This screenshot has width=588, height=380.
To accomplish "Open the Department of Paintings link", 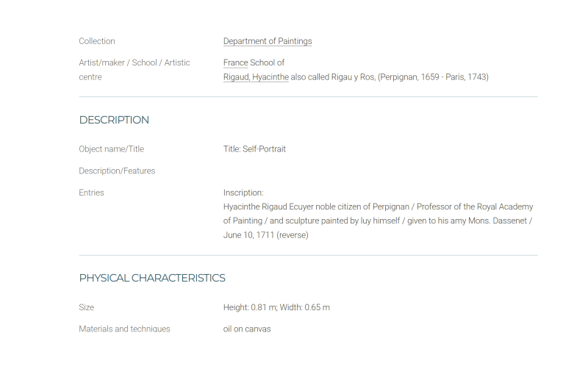I will tap(268, 41).
